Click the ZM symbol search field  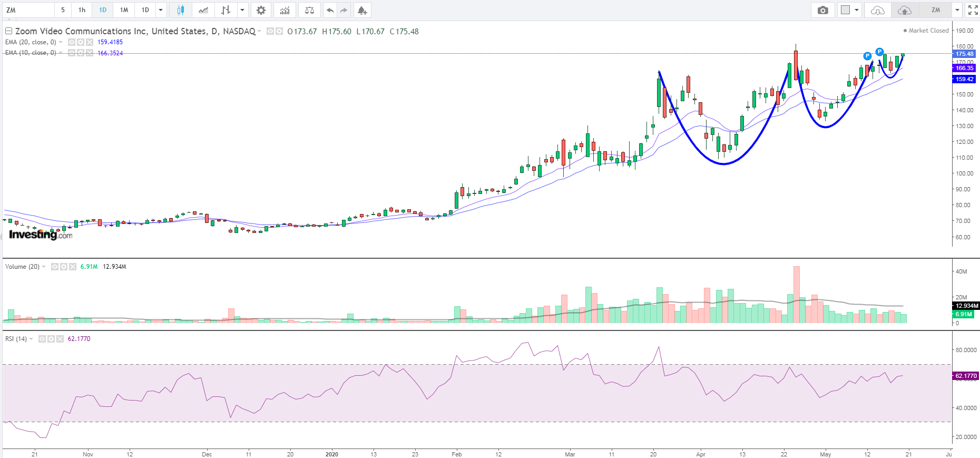pos(28,10)
